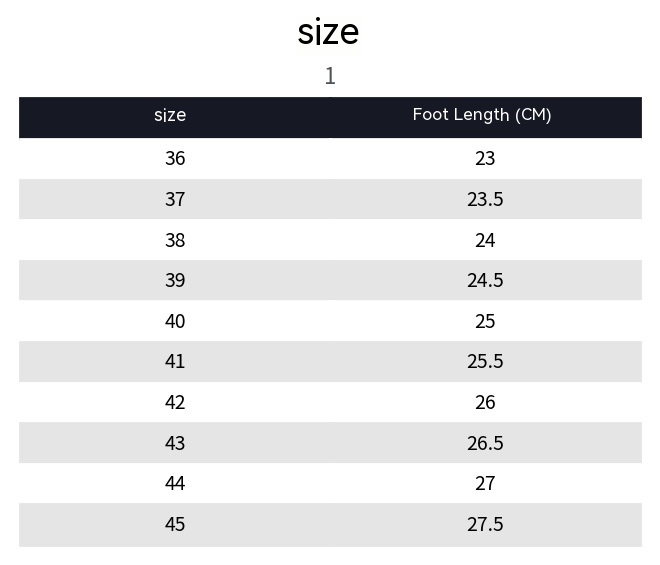Click the 24.5 foot length value
Screen dimensions: 660x565
(485, 280)
